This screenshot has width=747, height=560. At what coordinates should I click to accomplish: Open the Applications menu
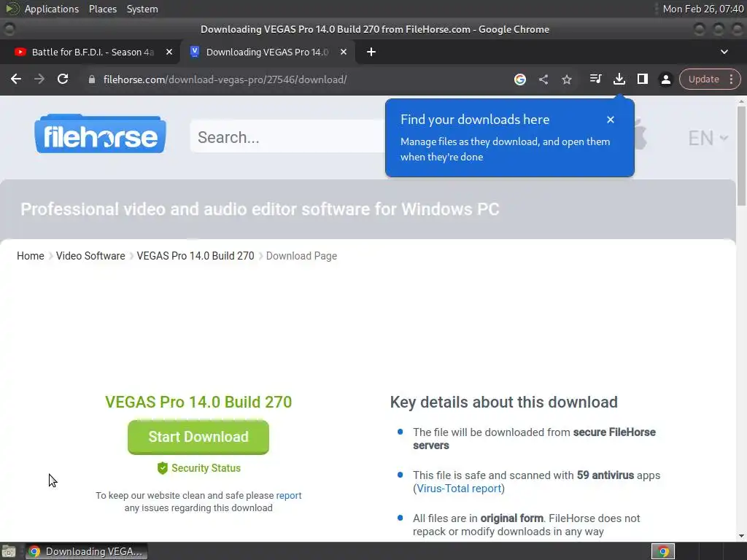[52, 9]
